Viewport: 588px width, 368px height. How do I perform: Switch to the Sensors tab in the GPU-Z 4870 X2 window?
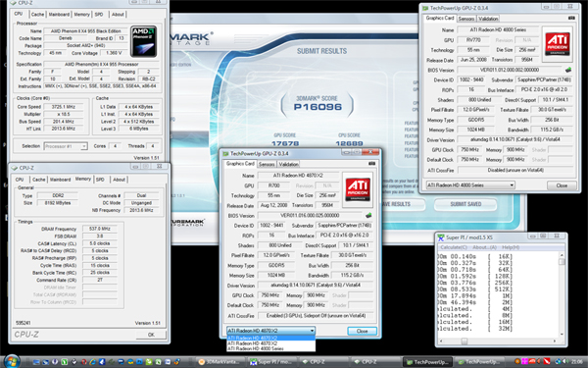(267, 164)
